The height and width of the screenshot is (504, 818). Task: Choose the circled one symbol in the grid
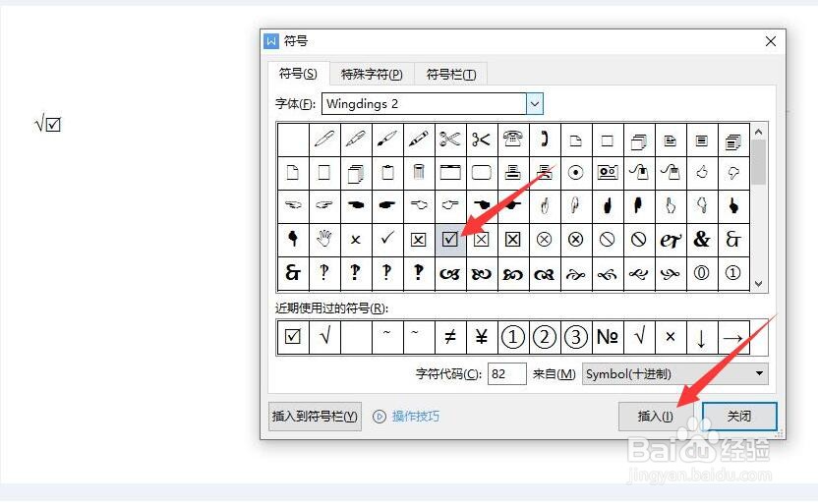[x=733, y=272]
